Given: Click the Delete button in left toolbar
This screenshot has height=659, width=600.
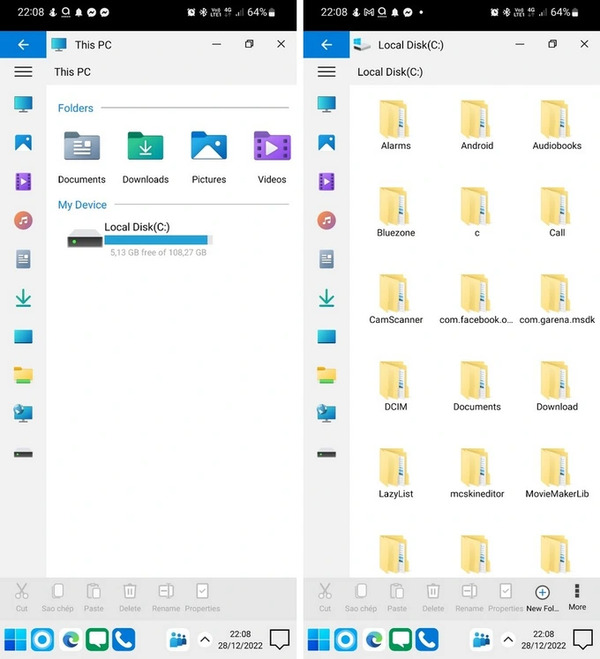Looking at the screenshot, I should pyautogui.click(x=130, y=597).
